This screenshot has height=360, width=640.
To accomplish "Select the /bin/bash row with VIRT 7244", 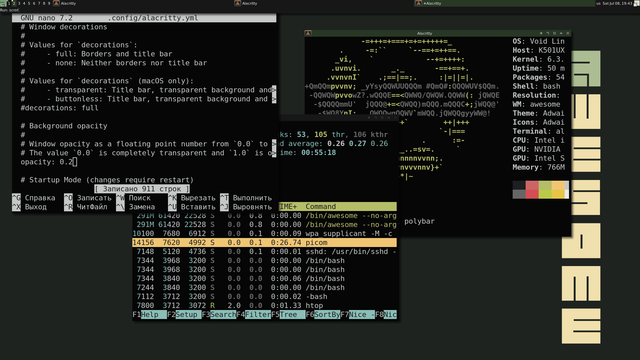I will click(x=264, y=287).
